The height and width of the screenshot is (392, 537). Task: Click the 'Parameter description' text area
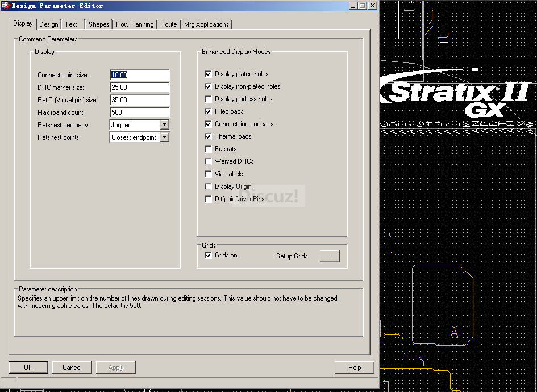[188, 313]
